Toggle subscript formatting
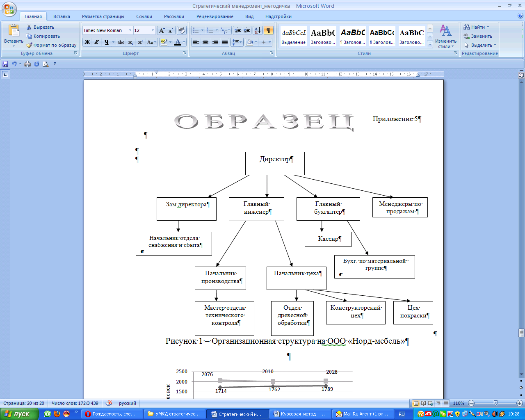The height and width of the screenshot is (420, 525). pyautogui.click(x=130, y=42)
